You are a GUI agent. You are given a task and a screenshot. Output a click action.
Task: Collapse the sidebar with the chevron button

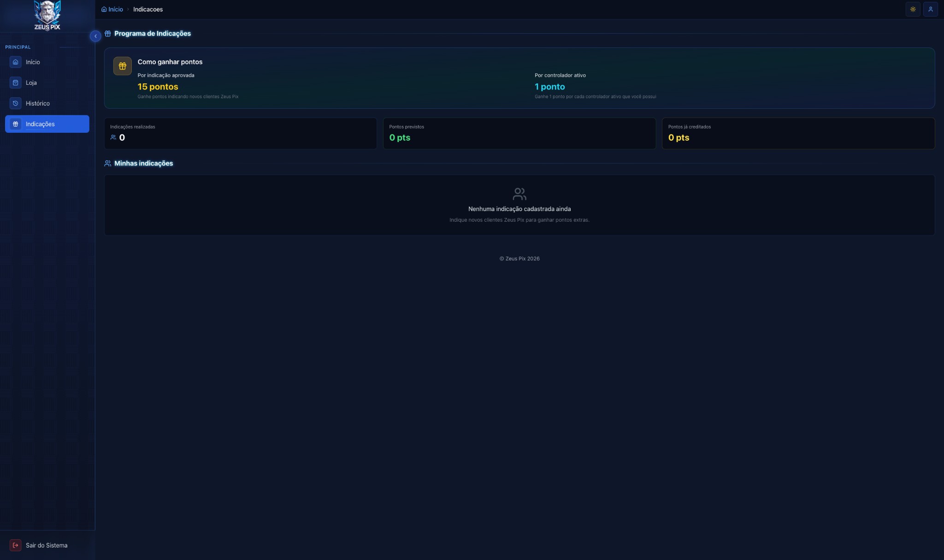click(x=95, y=36)
